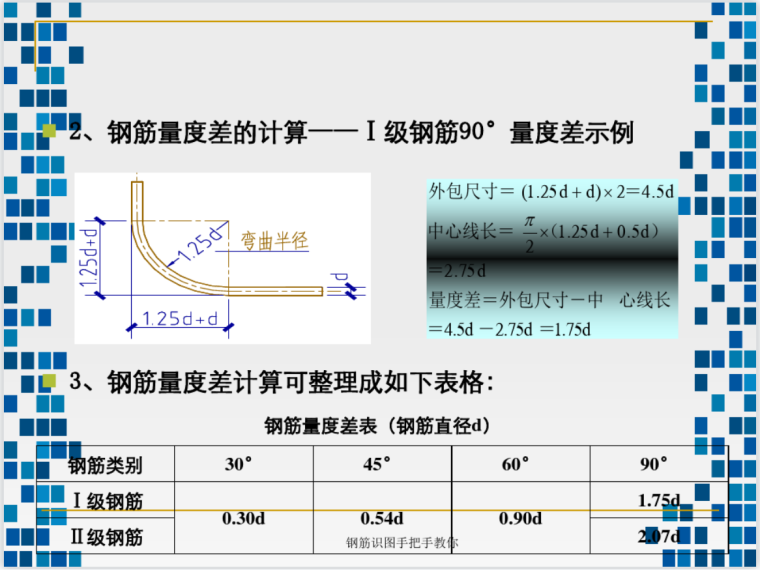Select the 2.07d value in the table
760x570 pixels.
[658, 537]
